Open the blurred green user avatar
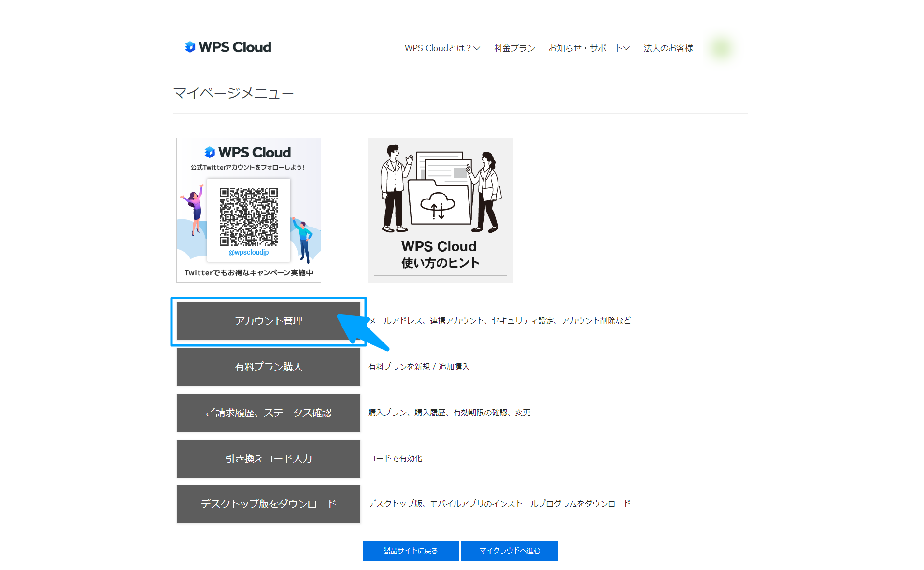 721,48
